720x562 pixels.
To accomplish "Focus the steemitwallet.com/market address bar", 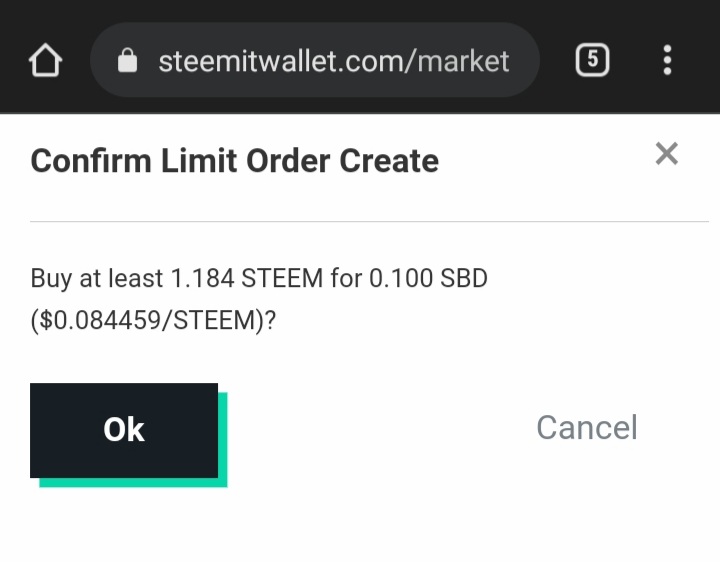I will 330,61.
